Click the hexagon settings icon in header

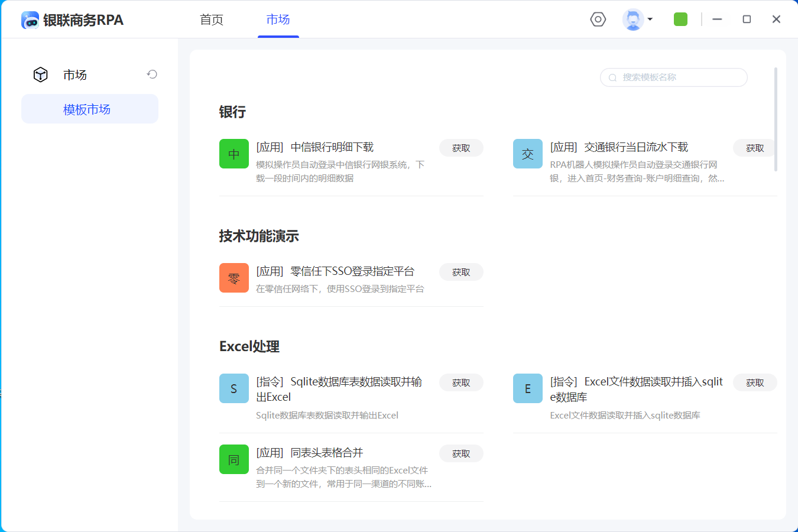pos(598,20)
